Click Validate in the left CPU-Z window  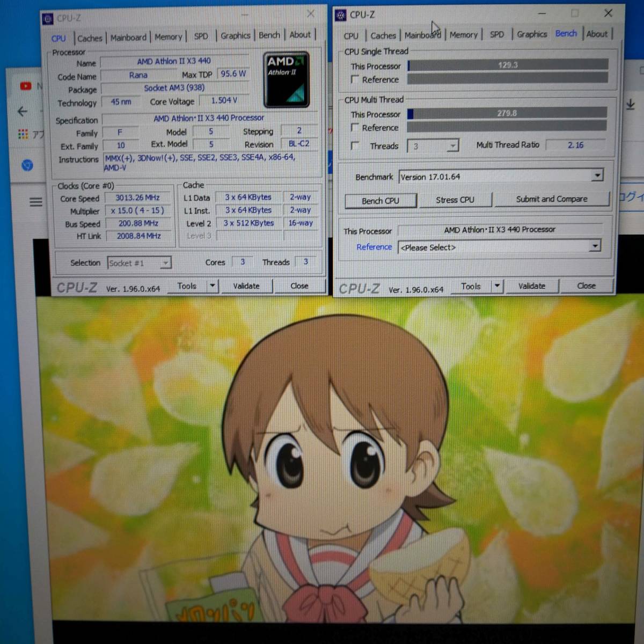246,286
